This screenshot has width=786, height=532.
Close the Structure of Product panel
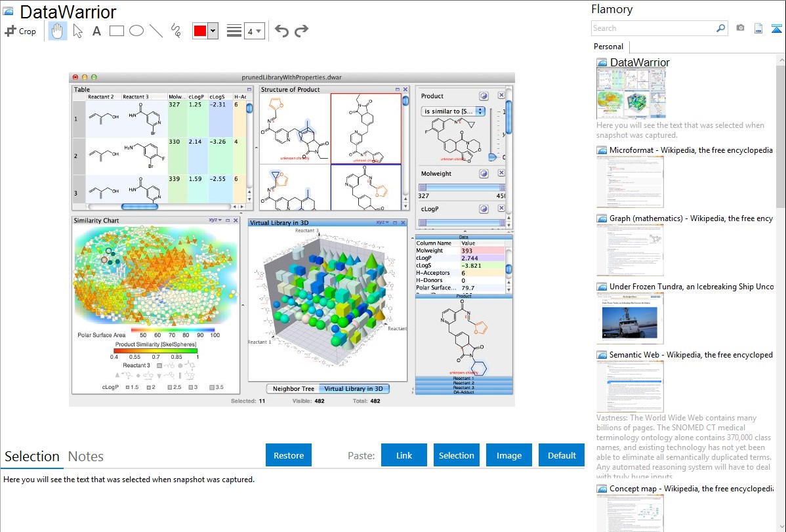click(405, 89)
